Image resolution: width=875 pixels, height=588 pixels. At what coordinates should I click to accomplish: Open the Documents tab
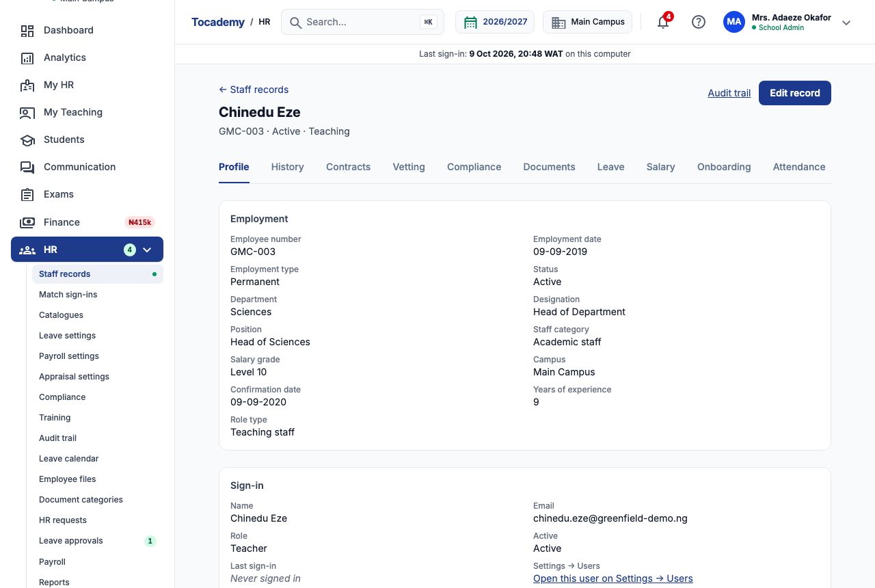(550, 167)
